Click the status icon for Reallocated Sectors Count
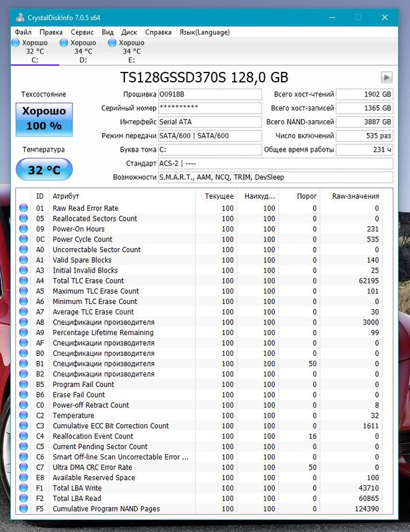This screenshot has height=532, width=410. tap(23, 218)
